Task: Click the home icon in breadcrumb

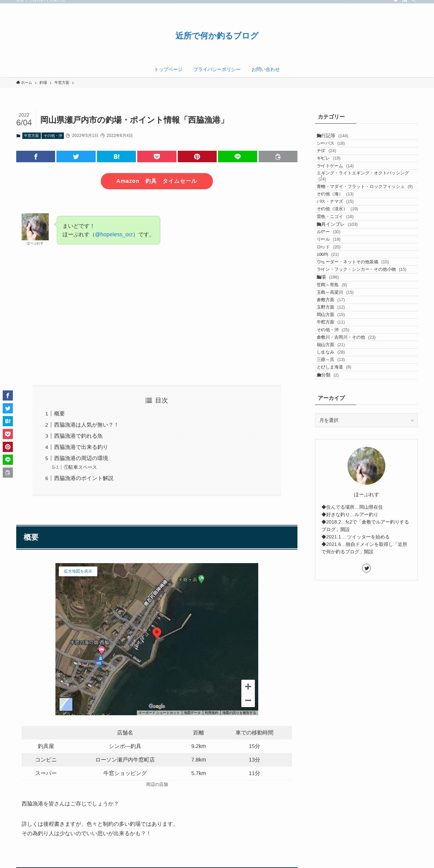Action: [x=18, y=82]
